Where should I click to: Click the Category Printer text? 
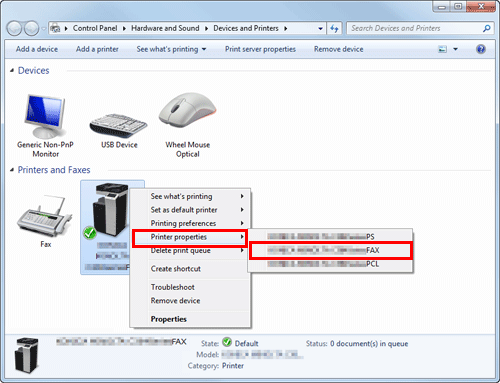pos(233,366)
